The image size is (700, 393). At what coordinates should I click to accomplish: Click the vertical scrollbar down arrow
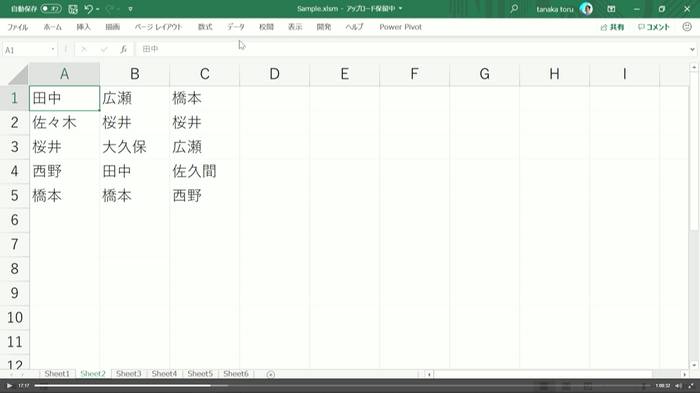click(694, 365)
